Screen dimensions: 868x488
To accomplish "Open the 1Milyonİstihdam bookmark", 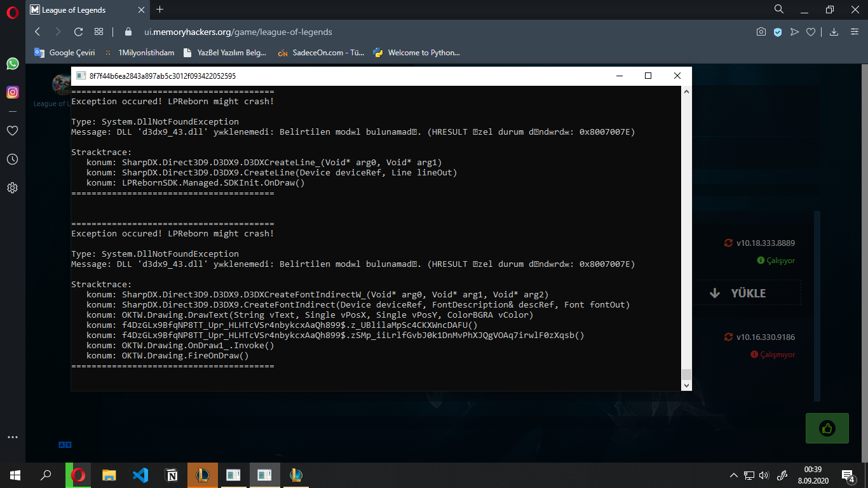I will click(139, 53).
